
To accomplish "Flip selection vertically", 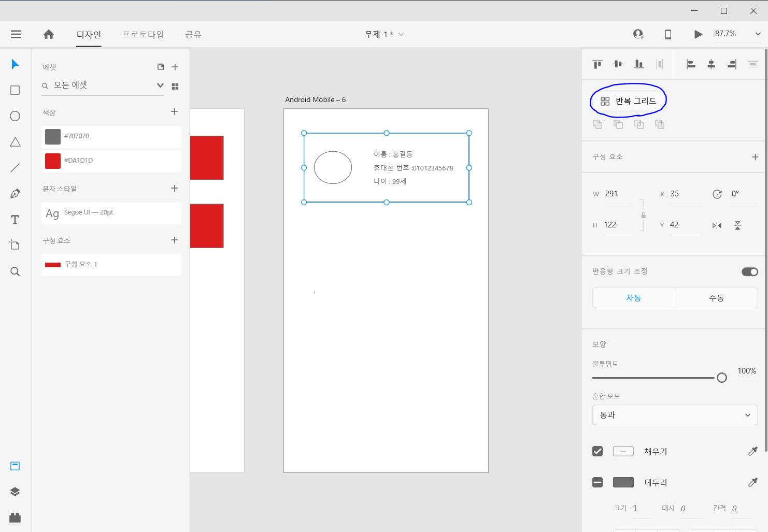I will click(x=737, y=225).
